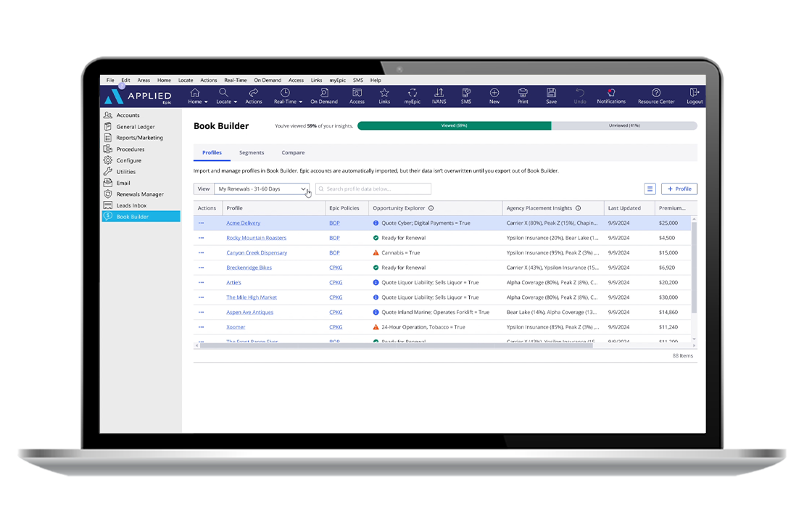Click the Actions toolbar icon

253,93
